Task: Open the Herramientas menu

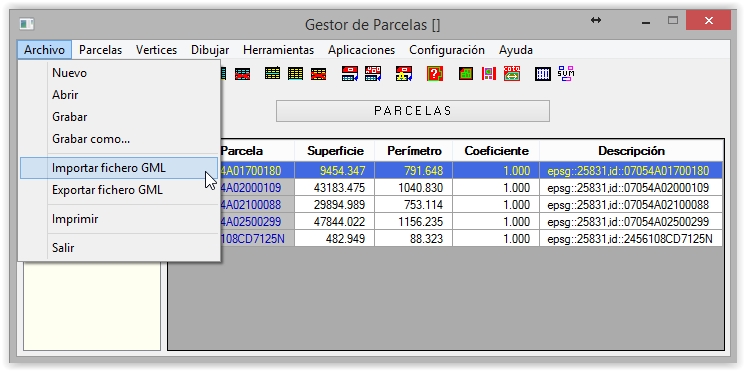Action: click(278, 50)
